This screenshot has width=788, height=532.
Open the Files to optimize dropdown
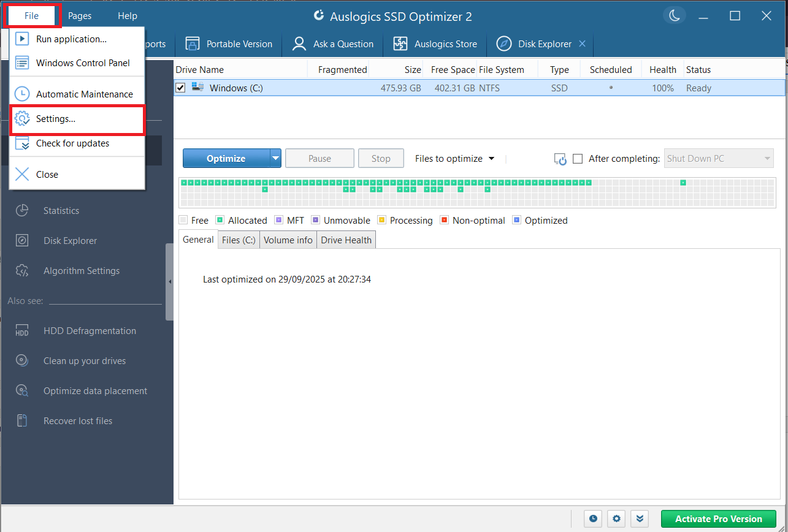click(x=454, y=159)
